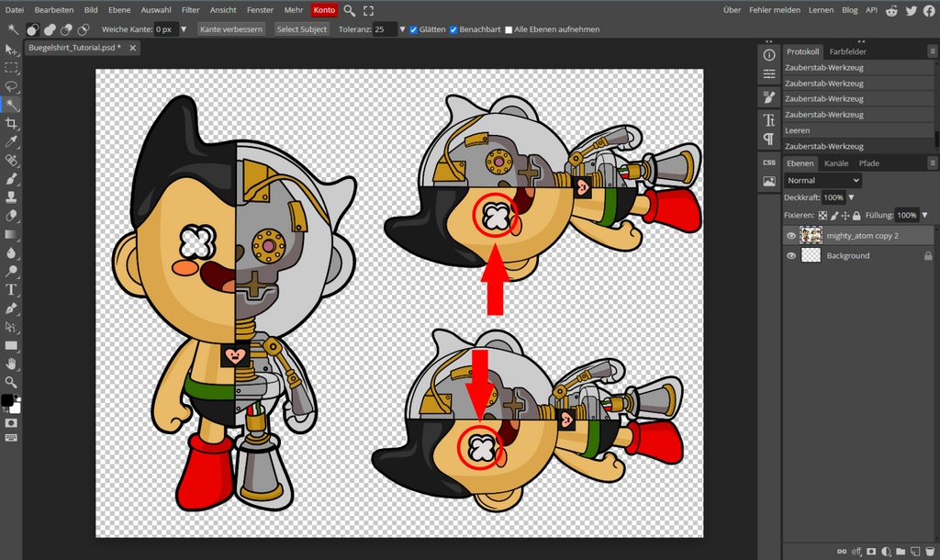Select the Spot Healing Brush tool
The image size is (940, 560).
click(11, 160)
